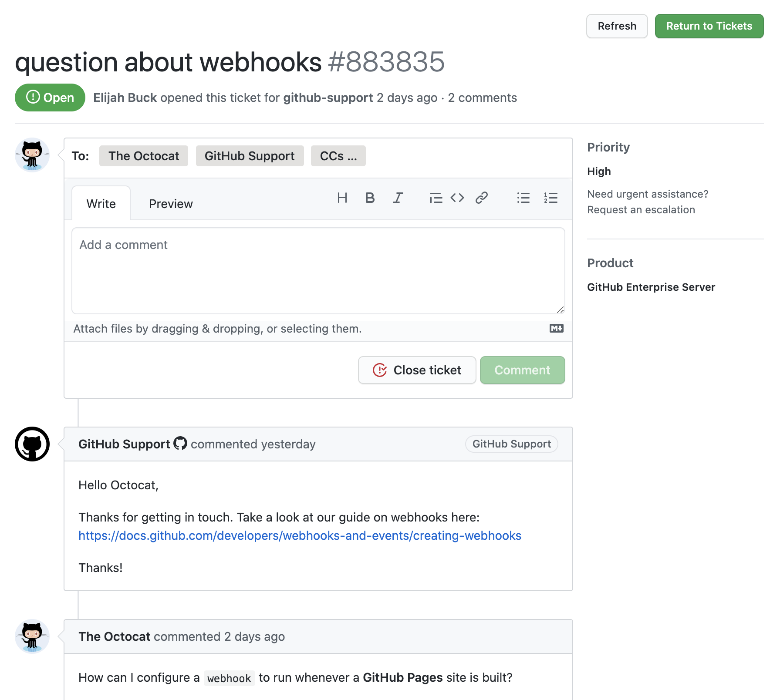Click ticket number #883835
The image size is (770, 700).
(x=386, y=62)
